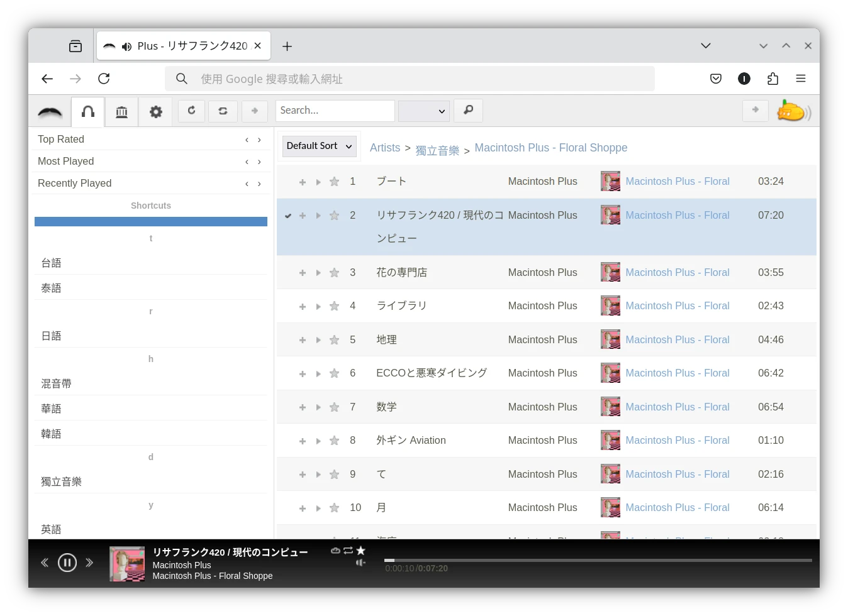The image size is (848, 616).
Task: Click the Artists breadcrumb link
Action: point(385,148)
